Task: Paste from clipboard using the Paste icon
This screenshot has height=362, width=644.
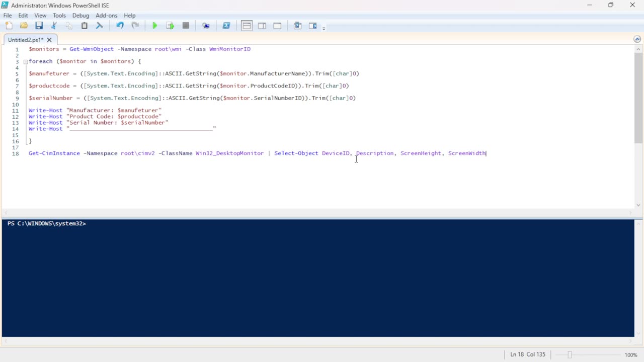Action: tap(85, 26)
